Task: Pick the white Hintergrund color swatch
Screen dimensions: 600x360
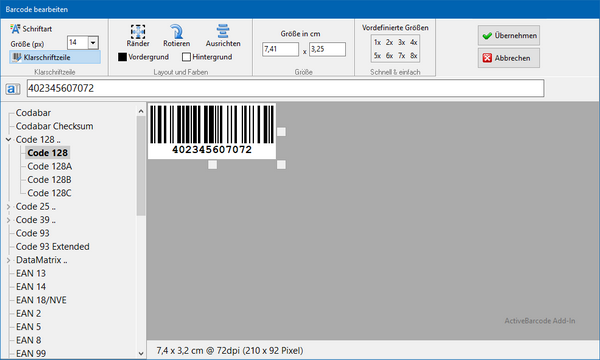Action: pos(186,57)
